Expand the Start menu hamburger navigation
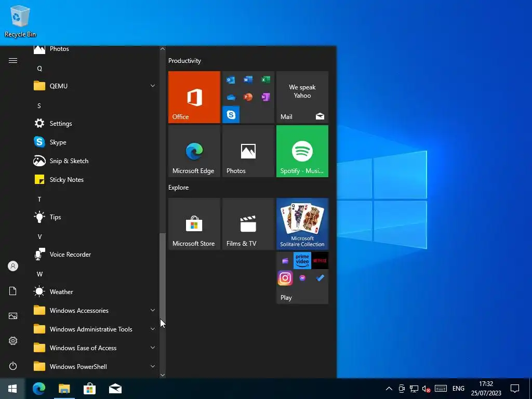The height and width of the screenshot is (399, 532). [x=13, y=60]
